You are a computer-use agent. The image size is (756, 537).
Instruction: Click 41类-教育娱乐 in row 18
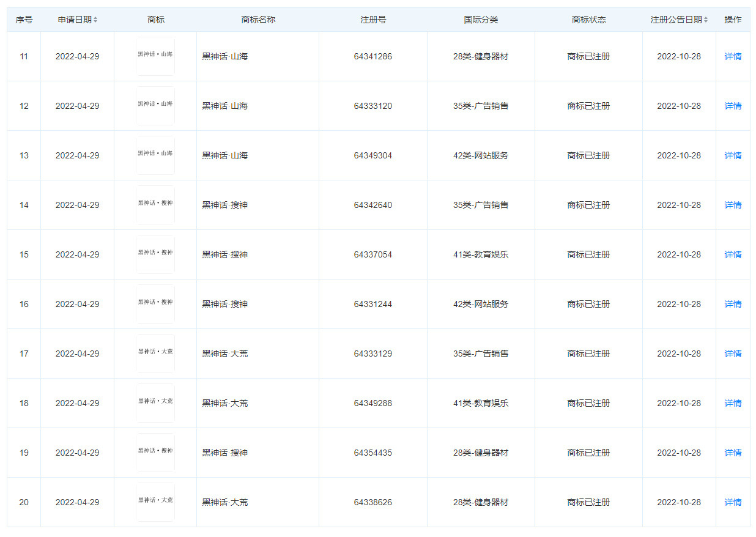pyautogui.click(x=481, y=403)
